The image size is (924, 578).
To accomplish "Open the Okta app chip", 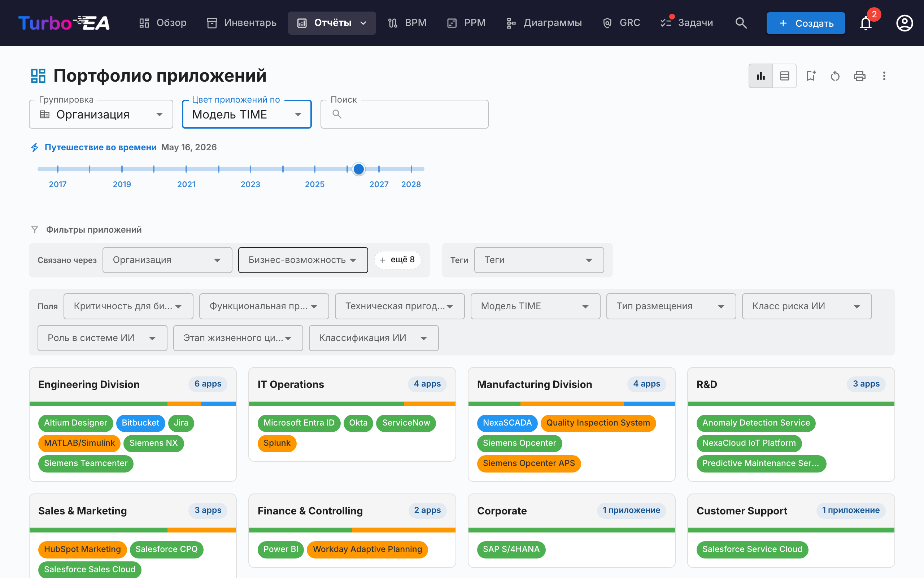I will coord(358,423).
